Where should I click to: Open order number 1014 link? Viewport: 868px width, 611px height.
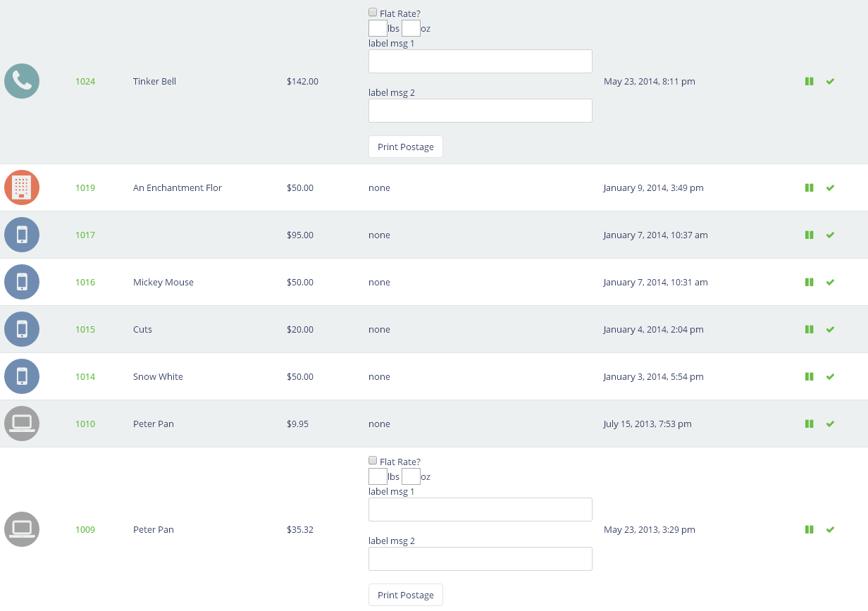coord(85,377)
